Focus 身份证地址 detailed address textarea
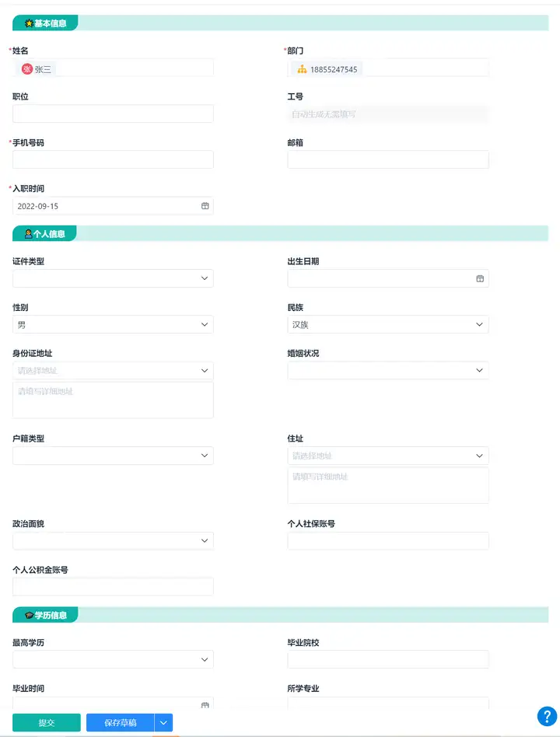560x737 pixels. 113,400
